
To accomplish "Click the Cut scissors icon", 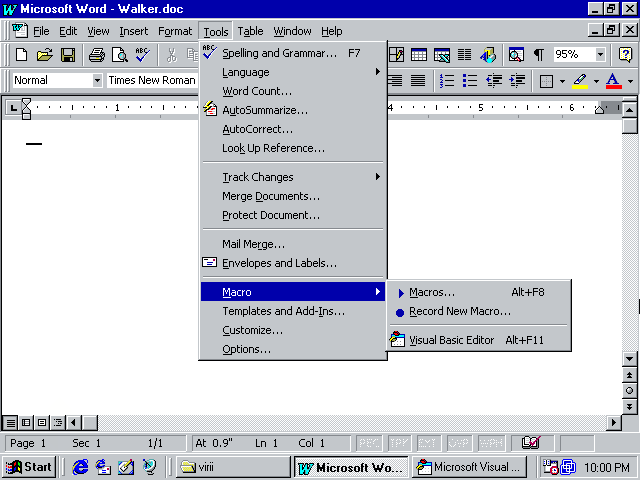I will tap(172, 54).
